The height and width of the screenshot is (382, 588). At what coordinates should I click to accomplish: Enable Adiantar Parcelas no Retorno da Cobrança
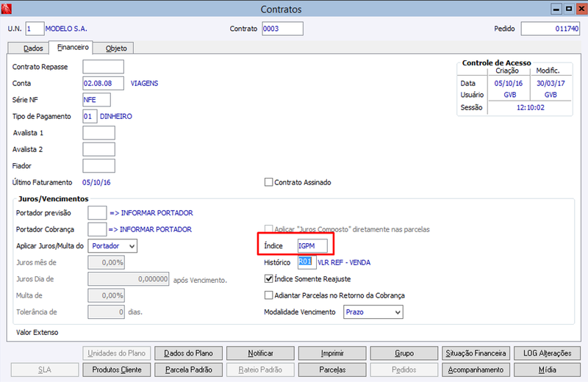[x=268, y=295]
